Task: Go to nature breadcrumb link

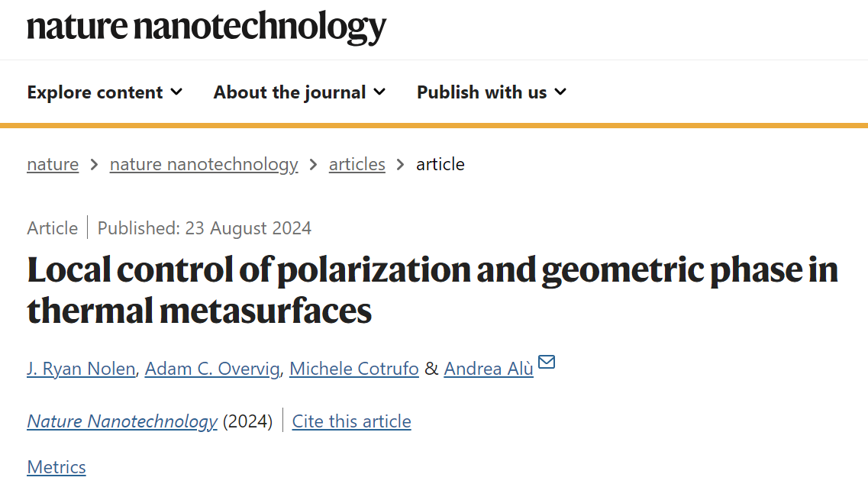Action: (53, 164)
